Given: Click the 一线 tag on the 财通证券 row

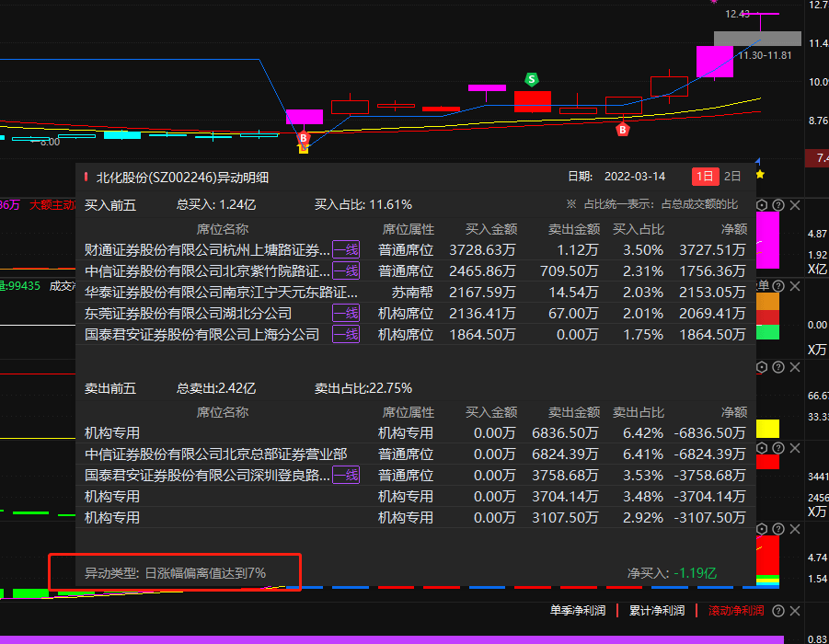Looking at the screenshot, I should click(345, 249).
